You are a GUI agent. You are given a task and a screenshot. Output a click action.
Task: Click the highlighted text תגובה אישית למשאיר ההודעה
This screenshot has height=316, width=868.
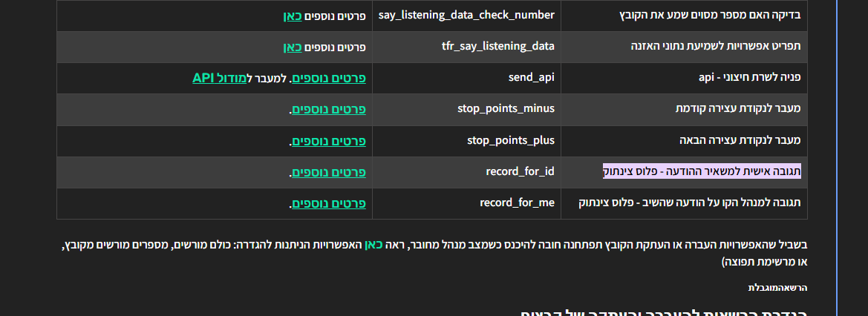(x=702, y=172)
